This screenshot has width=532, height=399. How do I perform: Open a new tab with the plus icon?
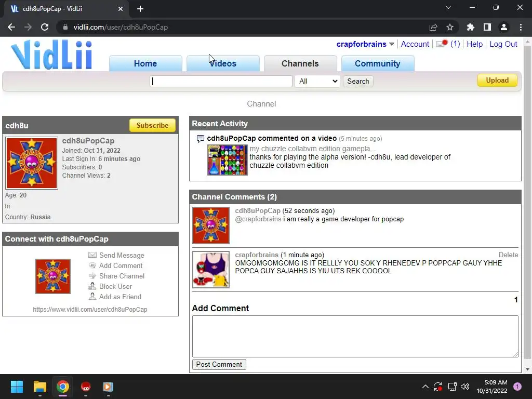pyautogui.click(x=140, y=9)
